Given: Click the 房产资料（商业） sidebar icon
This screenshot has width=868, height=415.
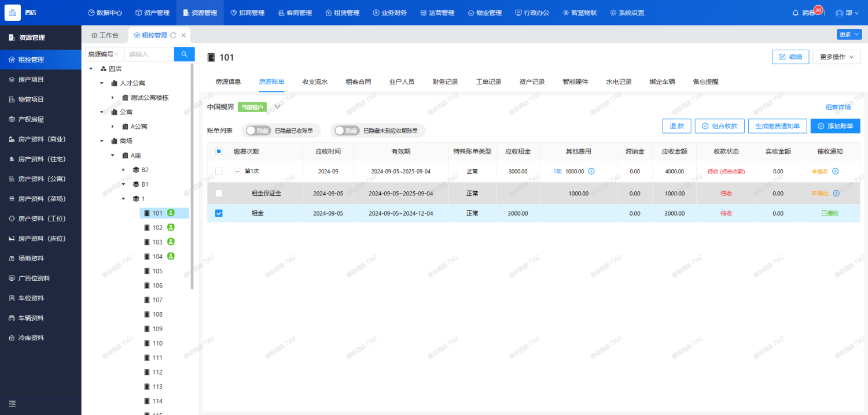Looking at the screenshot, I should tap(12, 139).
